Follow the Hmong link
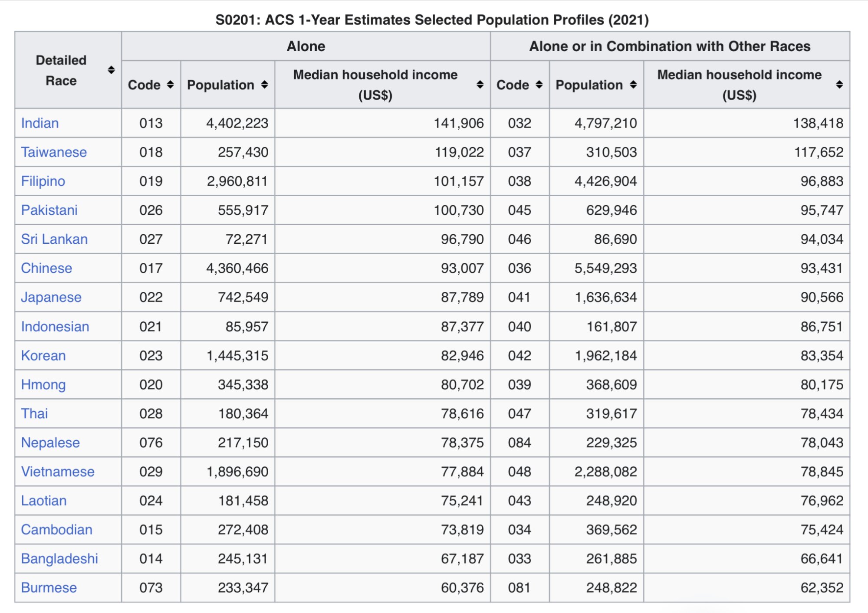Viewport: 868px width, 613px height. click(x=43, y=385)
